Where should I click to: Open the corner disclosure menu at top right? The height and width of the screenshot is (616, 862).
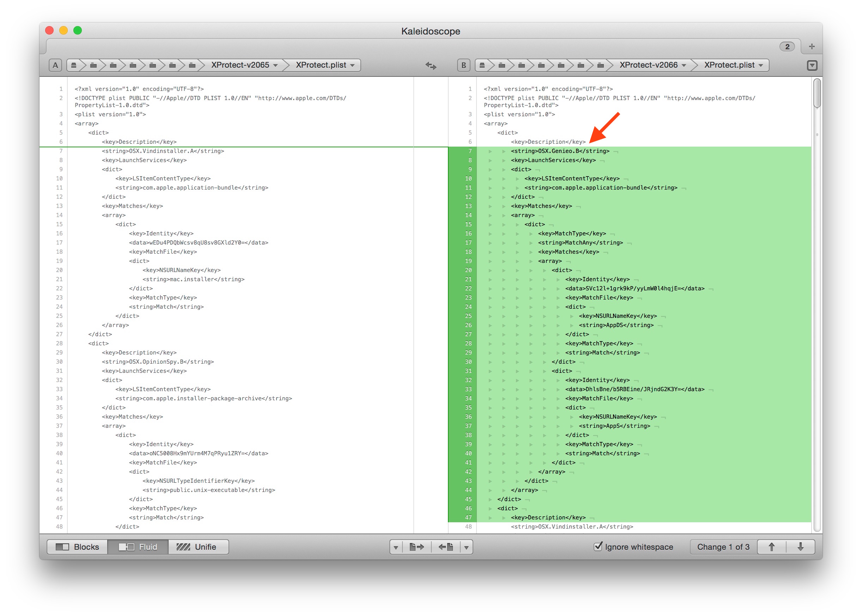(812, 65)
